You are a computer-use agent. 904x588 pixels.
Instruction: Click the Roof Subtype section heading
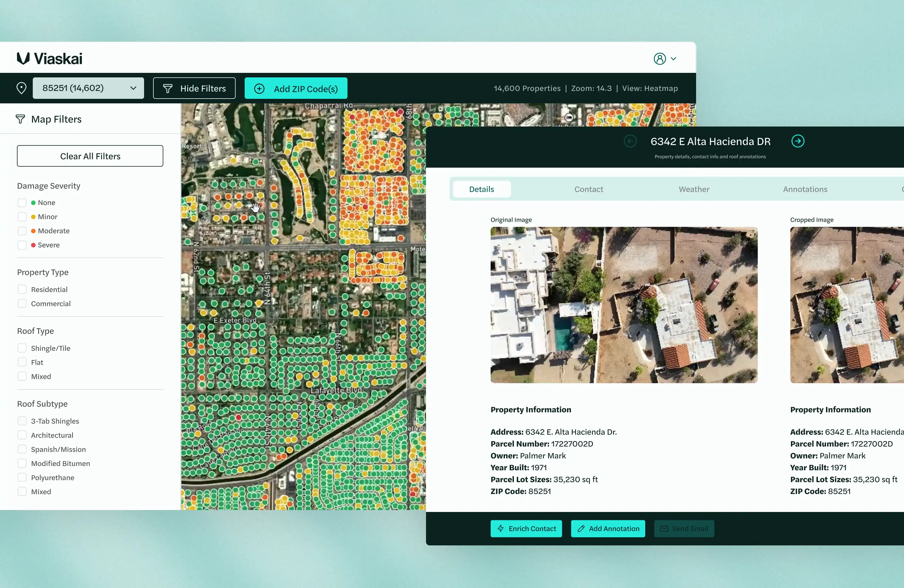point(42,404)
